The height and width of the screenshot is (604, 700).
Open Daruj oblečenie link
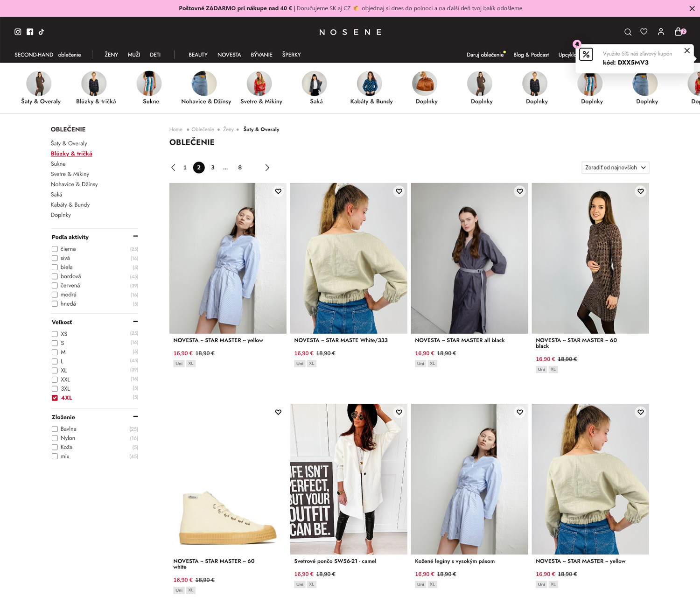click(485, 55)
